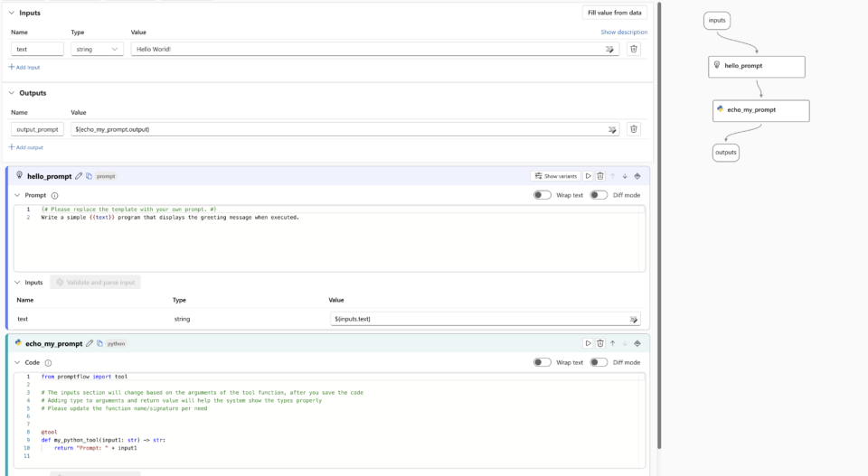Toggle Wrap text in echo_my_prompt code
Screen dimensions: 868x476
(x=542, y=362)
